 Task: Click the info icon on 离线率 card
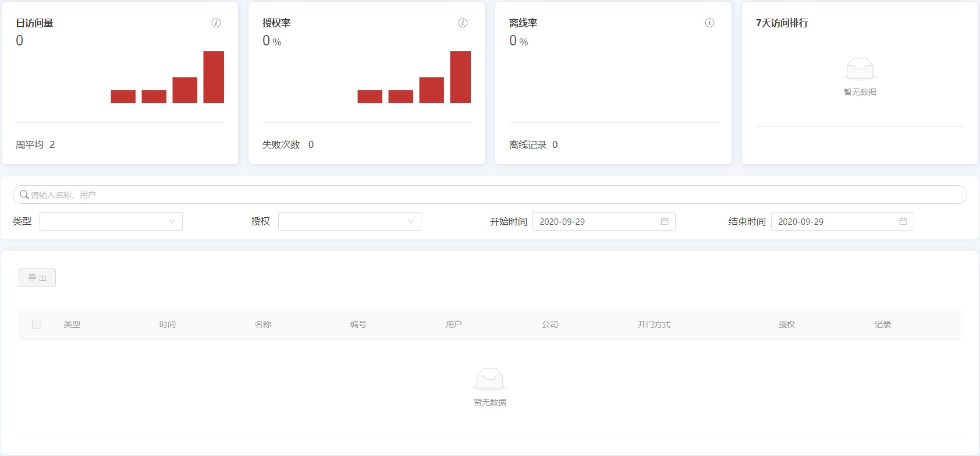pos(709,23)
